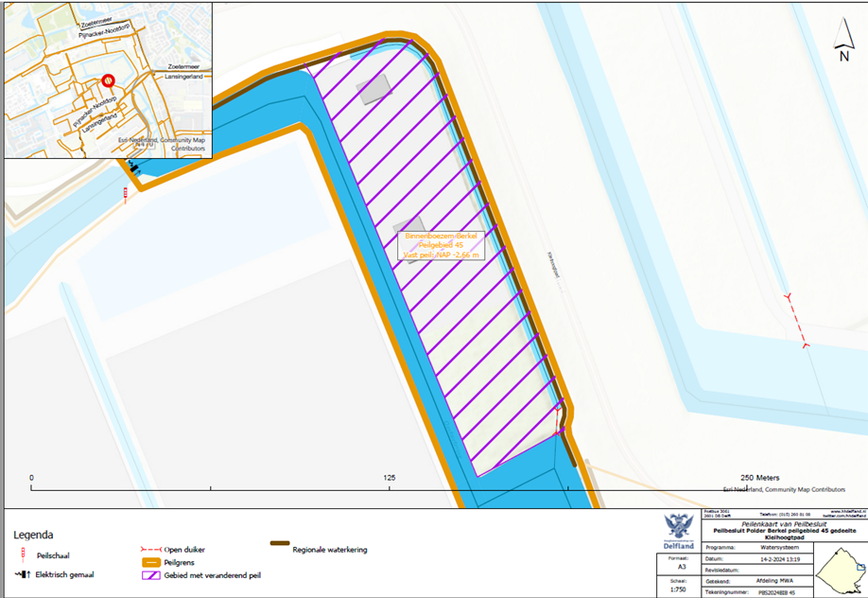
Task: Click the Legenda heading
Action: click(x=33, y=535)
